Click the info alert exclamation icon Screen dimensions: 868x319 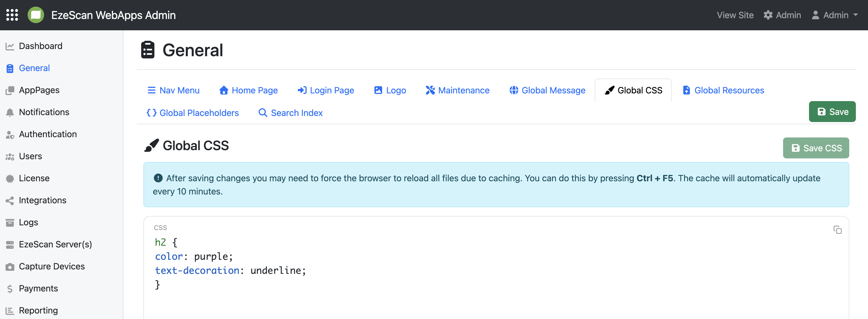point(158,178)
